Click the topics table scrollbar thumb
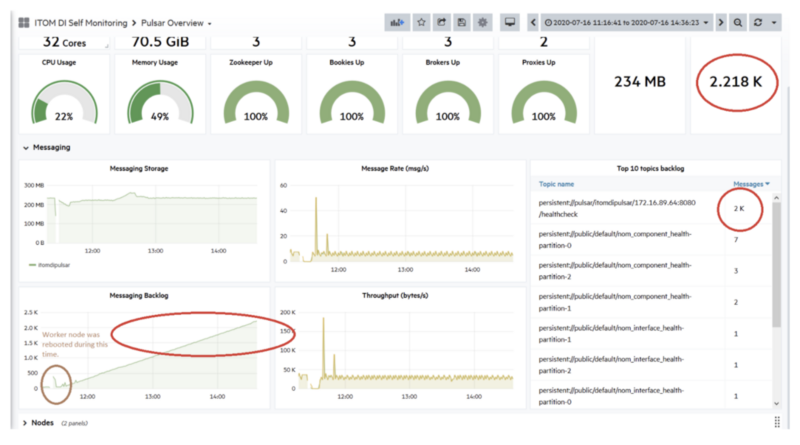The height and width of the screenshot is (445, 800). [777, 264]
